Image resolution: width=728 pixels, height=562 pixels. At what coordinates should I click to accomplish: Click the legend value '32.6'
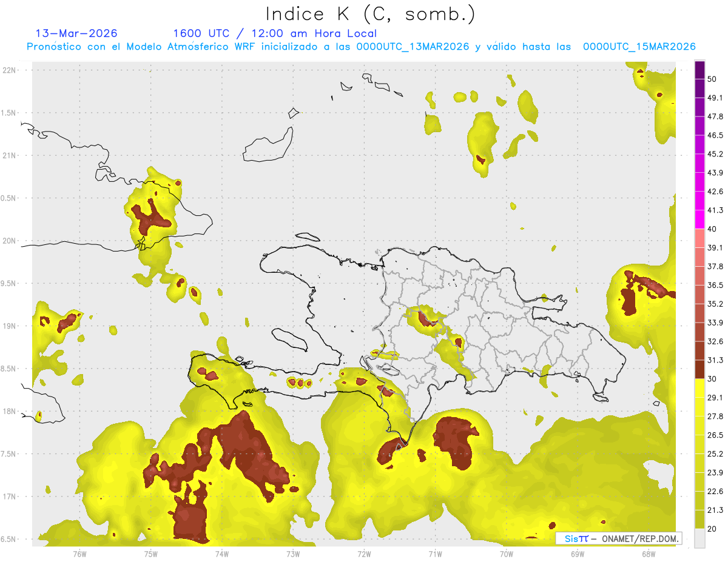(x=715, y=341)
